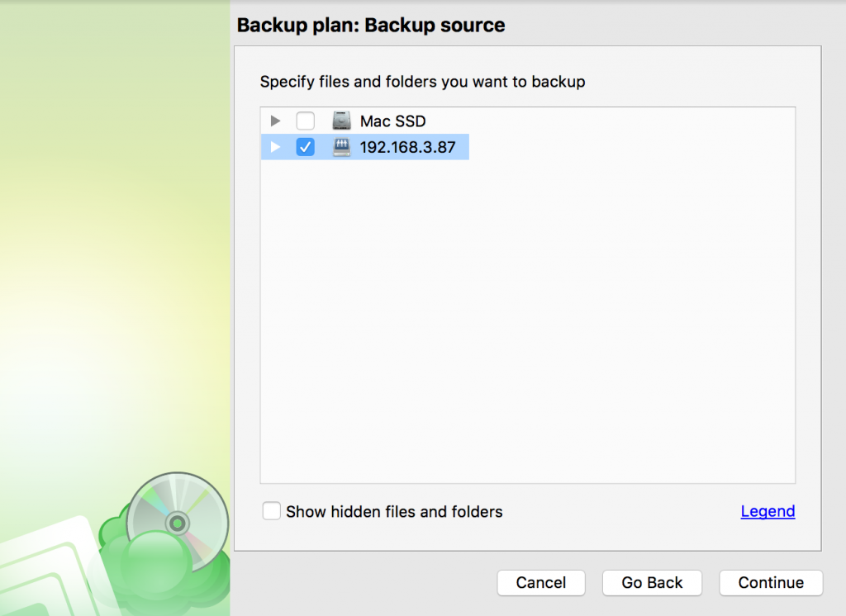Expand the Mac SSD disclosure triangle
This screenshot has height=616, width=846.
275,121
